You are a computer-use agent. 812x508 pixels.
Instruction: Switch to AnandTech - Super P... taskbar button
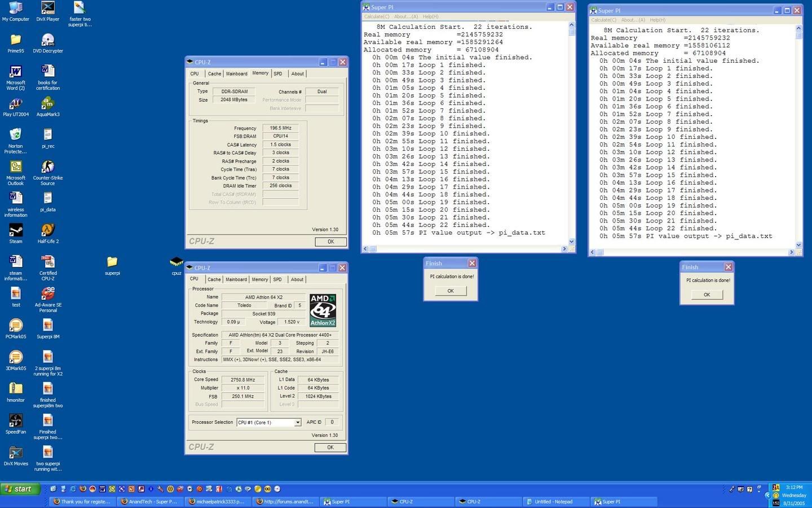[150, 501]
